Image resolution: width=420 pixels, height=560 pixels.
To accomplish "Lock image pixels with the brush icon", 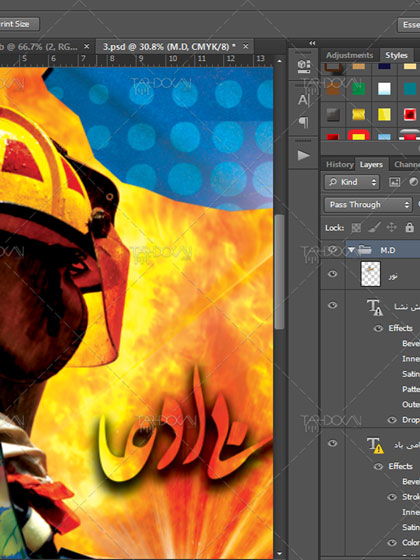I will (x=374, y=228).
